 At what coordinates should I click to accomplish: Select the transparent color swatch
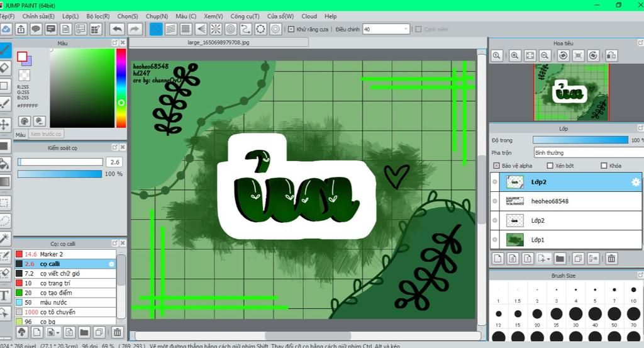(25, 75)
